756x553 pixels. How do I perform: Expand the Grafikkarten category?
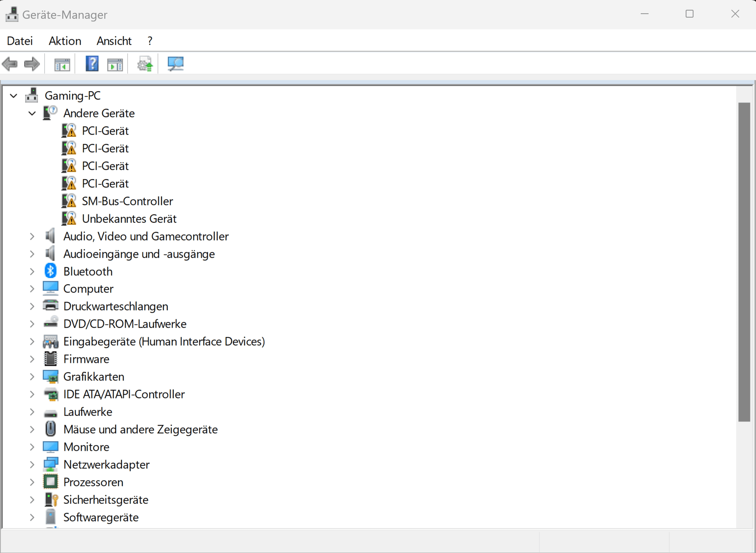pyautogui.click(x=32, y=377)
